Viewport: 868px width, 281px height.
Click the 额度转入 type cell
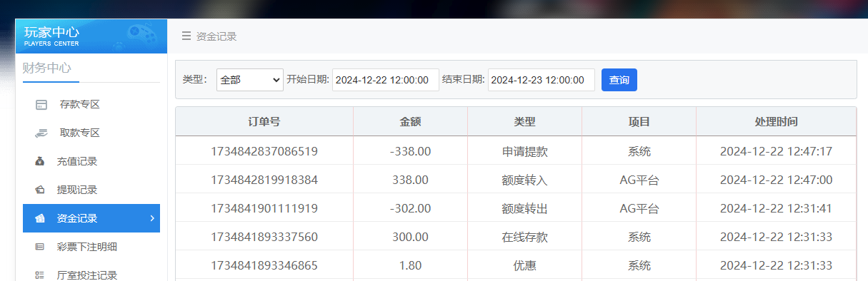pyautogui.click(x=524, y=180)
